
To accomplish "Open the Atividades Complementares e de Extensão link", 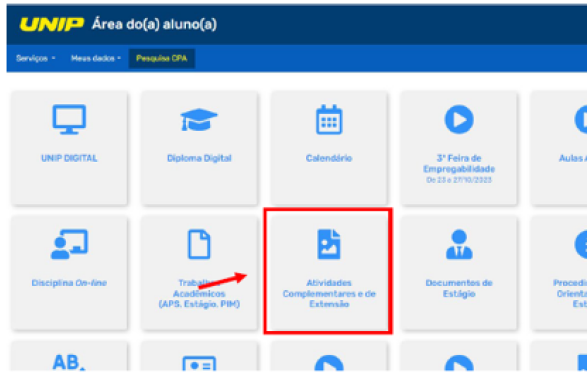I will [x=329, y=294].
